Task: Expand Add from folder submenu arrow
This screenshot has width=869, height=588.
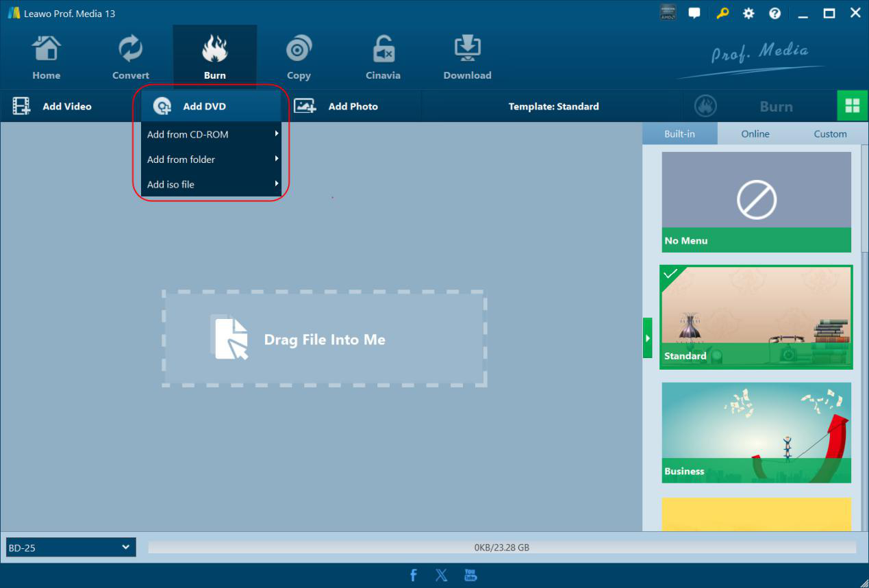Action: 277,159
